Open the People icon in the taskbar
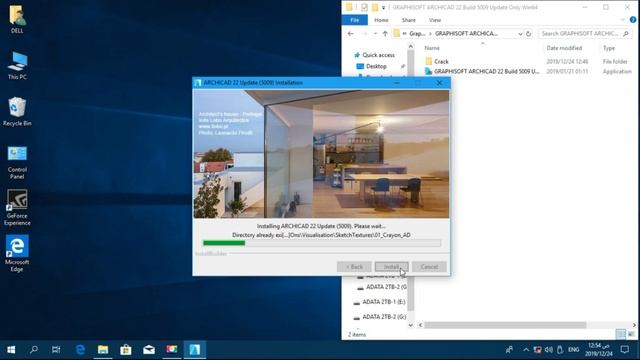Viewport: 640px width, 360px height. [x=509, y=350]
